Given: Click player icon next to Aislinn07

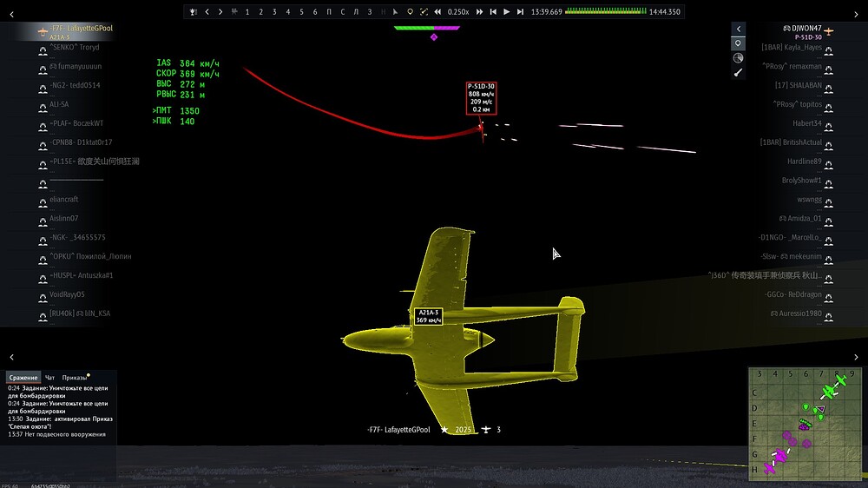Looking at the screenshot, I should pyautogui.click(x=43, y=221).
